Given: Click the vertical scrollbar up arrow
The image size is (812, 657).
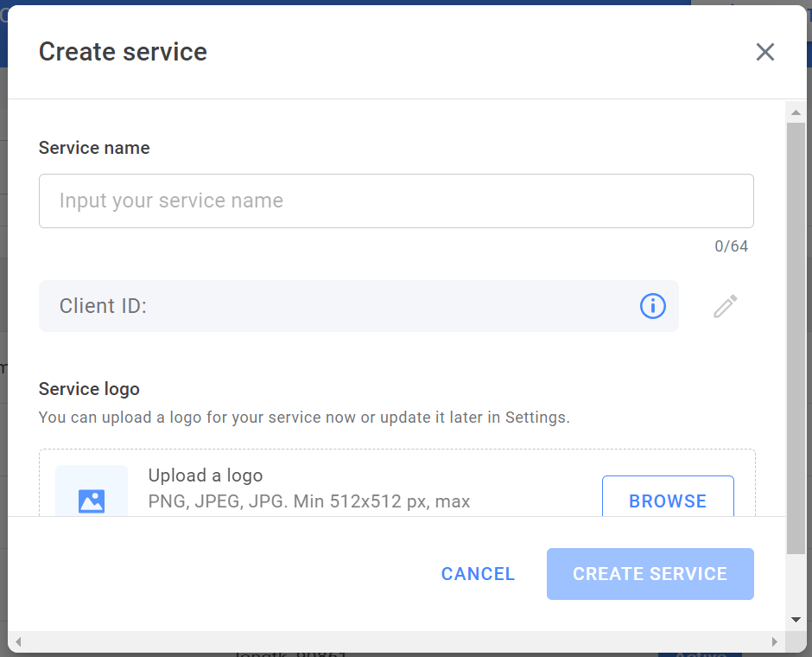Looking at the screenshot, I should [796, 110].
